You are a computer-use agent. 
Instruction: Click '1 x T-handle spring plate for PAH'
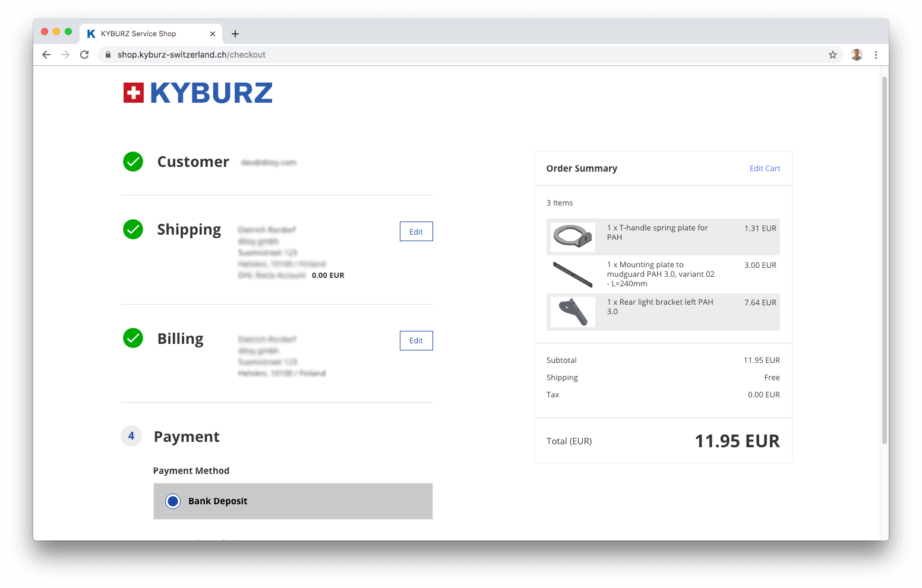point(658,233)
